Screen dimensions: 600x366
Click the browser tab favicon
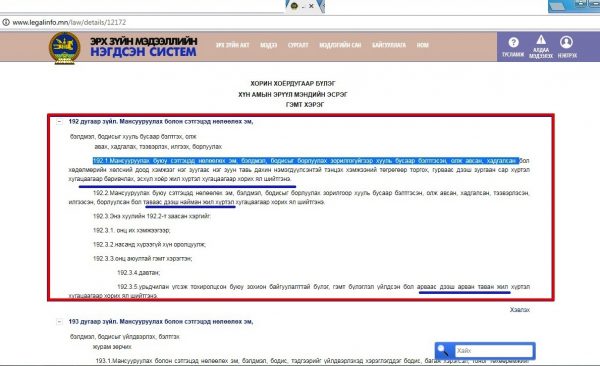pyautogui.click(x=294, y=6)
